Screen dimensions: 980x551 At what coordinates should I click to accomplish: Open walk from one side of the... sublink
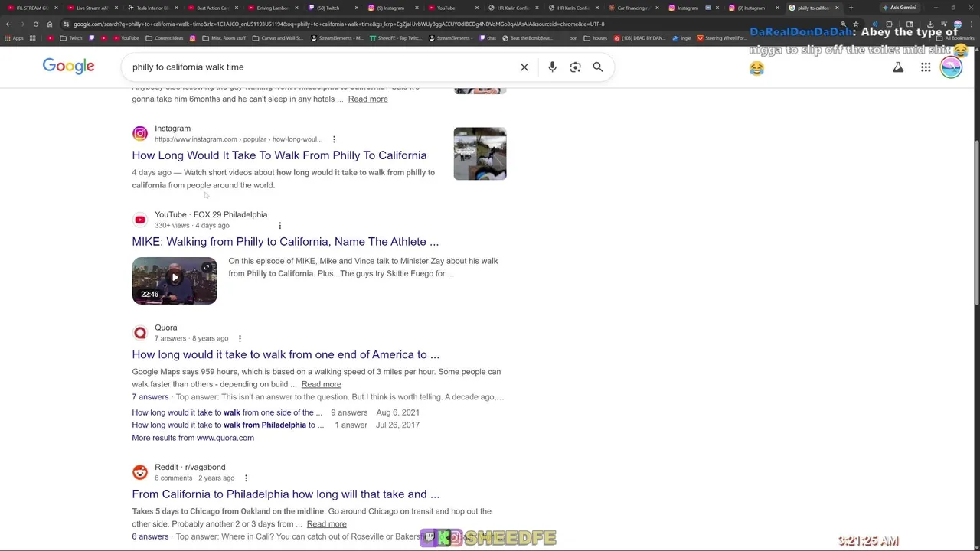(x=227, y=412)
